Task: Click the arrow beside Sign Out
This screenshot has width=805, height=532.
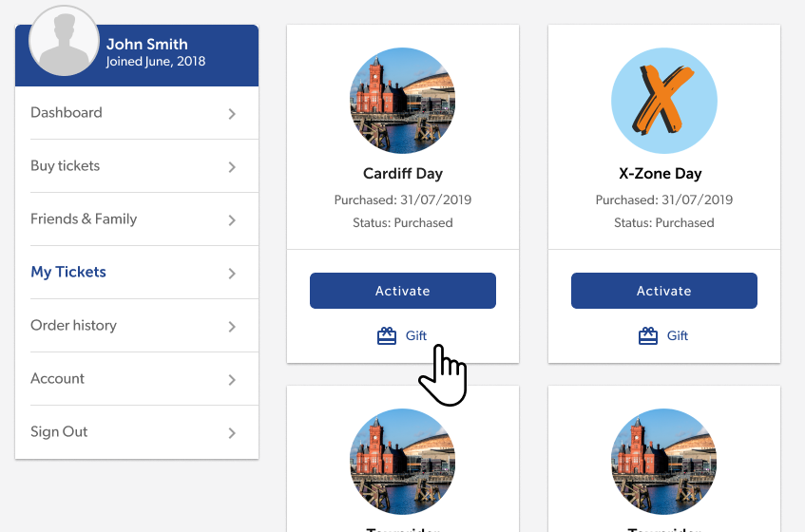Action: click(x=232, y=433)
